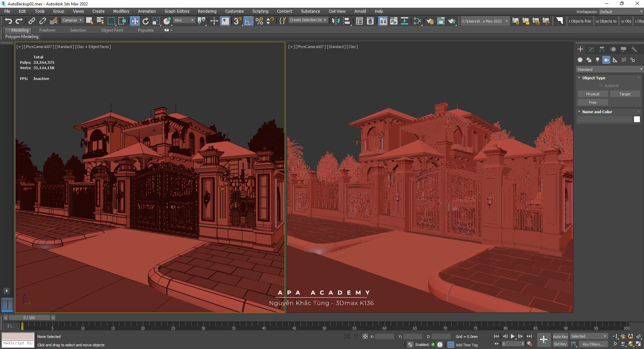Open the Rendering menu
Viewport: 644px width, 349px height.
(x=207, y=11)
